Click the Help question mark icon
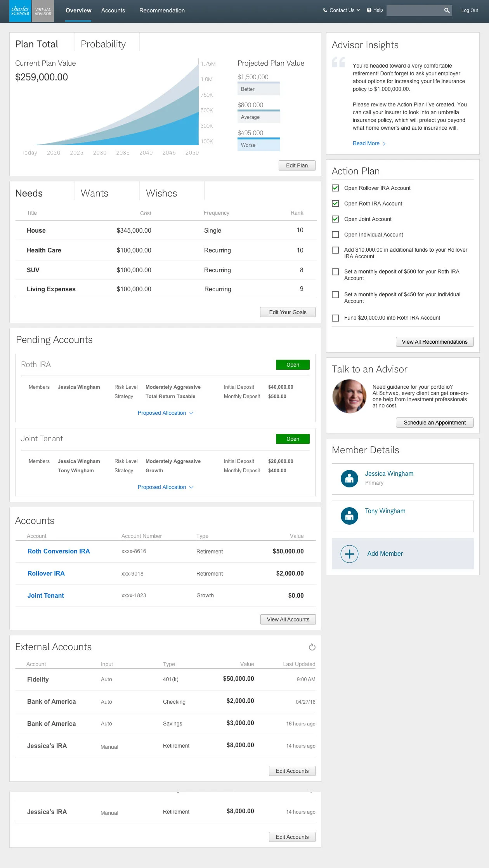The height and width of the screenshot is (868, 489). [x=369, y=10]
